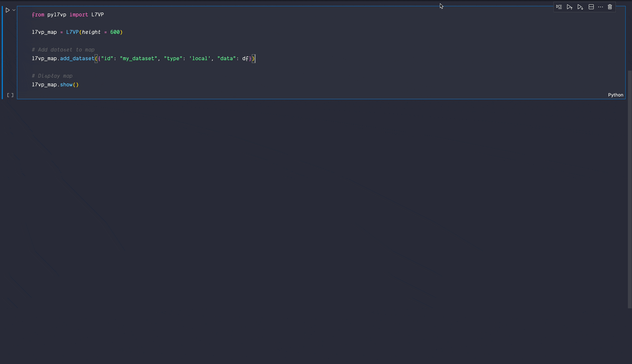The height and width of the screenshot is (364, 632).
Task: Run the notebook cell
Action: [8, 10]
